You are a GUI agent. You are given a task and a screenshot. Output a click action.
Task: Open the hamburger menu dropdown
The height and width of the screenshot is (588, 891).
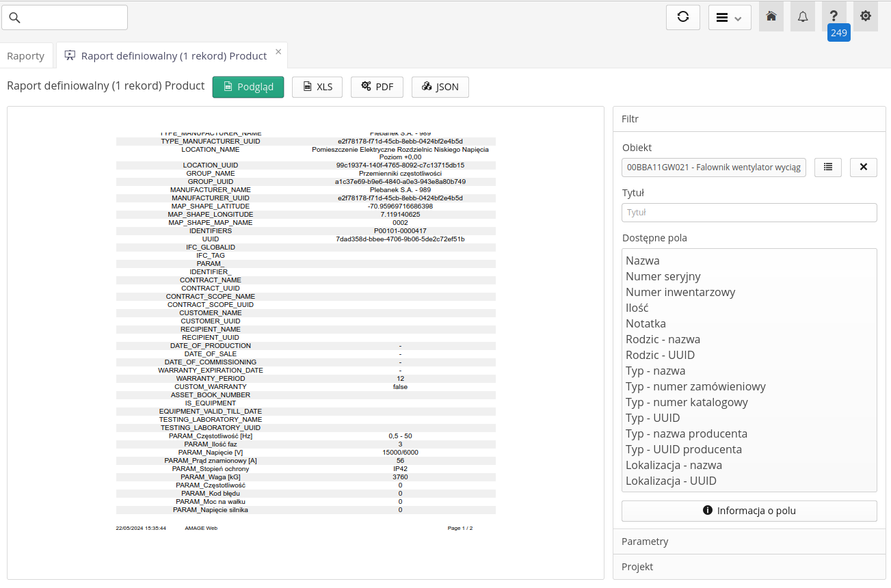[729, 18]
